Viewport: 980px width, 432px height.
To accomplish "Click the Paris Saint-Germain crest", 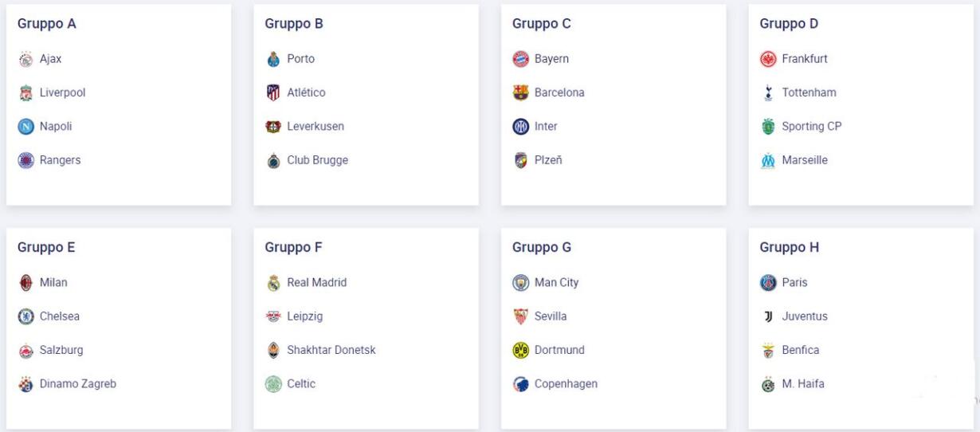I will click(x=768, y=283).
